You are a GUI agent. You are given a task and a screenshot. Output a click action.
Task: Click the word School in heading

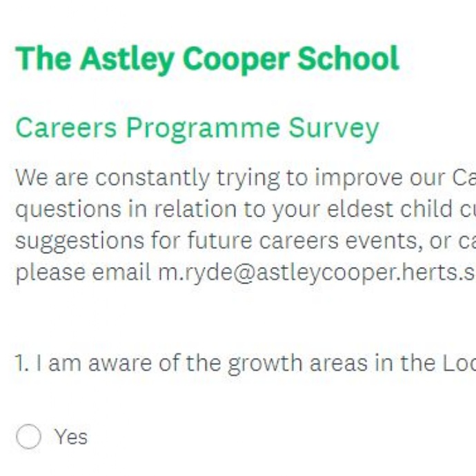(x=348, y=58)
